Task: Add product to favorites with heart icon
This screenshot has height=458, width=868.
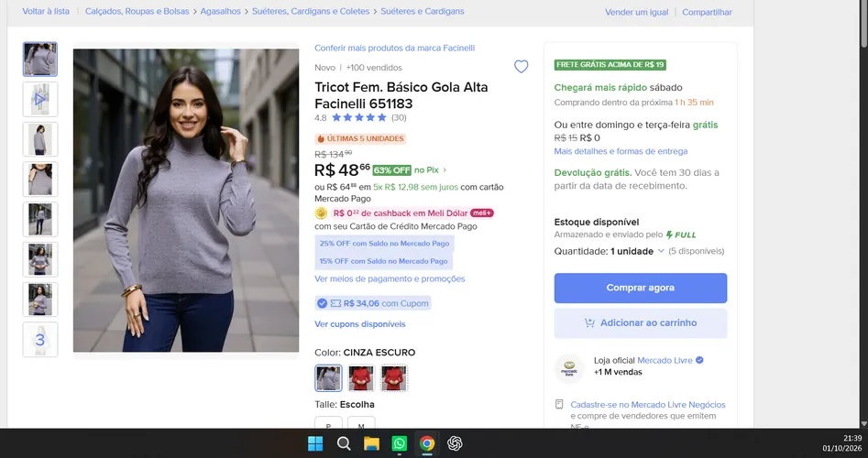Action: tap(521, 66)
